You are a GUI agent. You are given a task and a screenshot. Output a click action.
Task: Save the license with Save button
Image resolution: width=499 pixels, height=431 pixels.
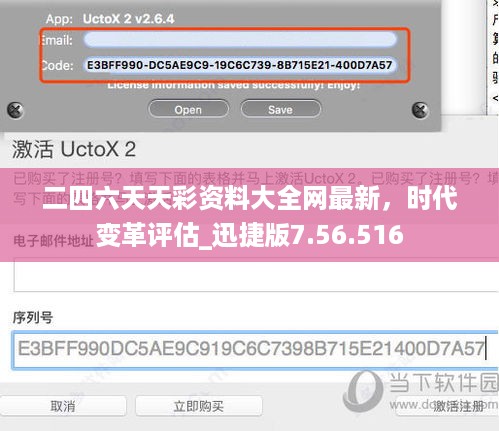(x=280, y=109)
